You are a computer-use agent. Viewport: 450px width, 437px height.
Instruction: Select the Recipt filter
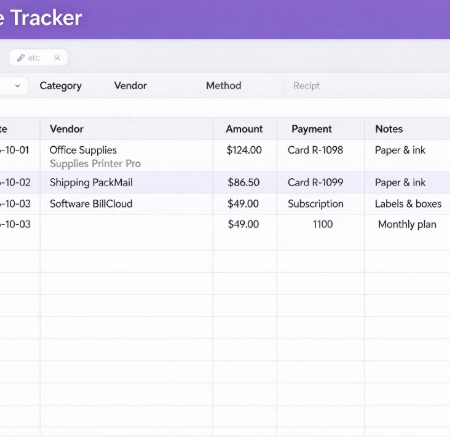pos(306,86)
